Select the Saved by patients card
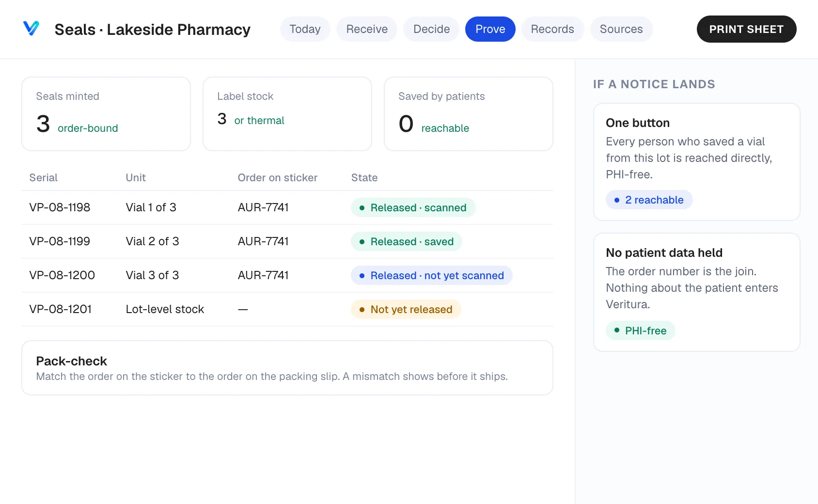The image size is (818, 504). click(469, 114)
